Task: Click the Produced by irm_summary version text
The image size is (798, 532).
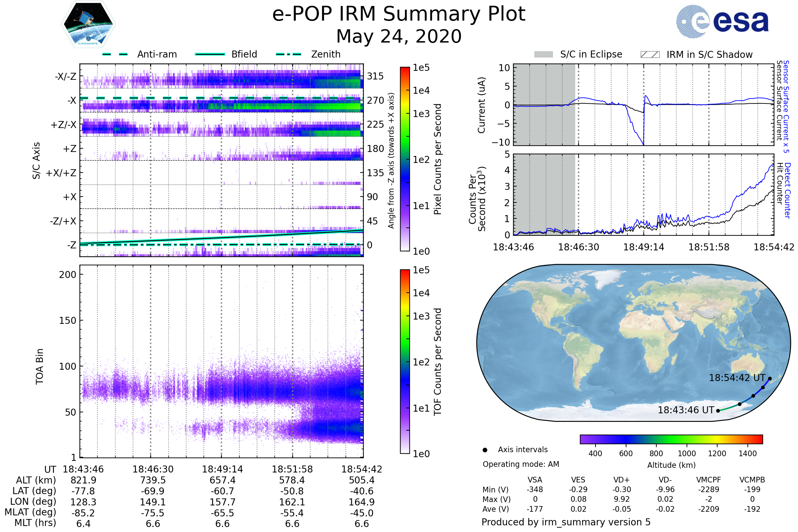Action: click(566, 522)
